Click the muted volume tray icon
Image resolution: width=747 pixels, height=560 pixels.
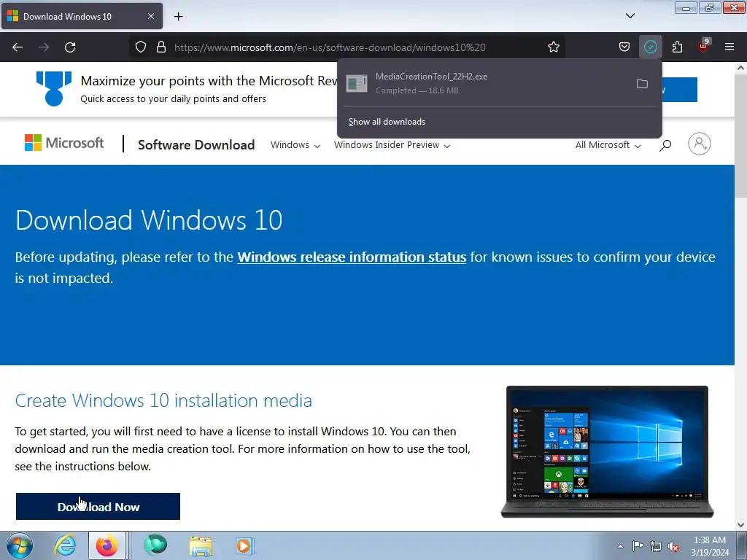[x=673, y=546]
